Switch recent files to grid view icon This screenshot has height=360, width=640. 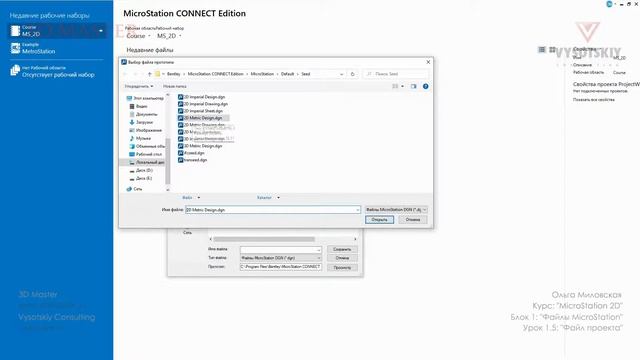(552, 49)
